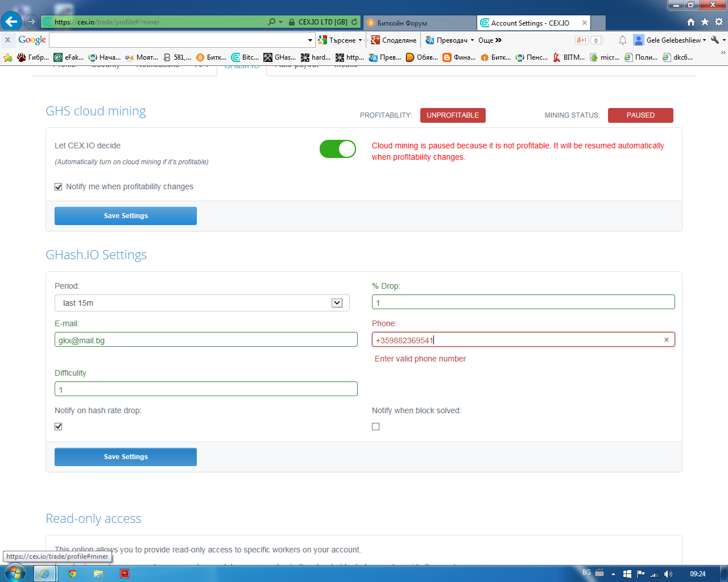Uncheck Notify me when profitability changes
Screen dimensions: 728x582
point(59,187)
